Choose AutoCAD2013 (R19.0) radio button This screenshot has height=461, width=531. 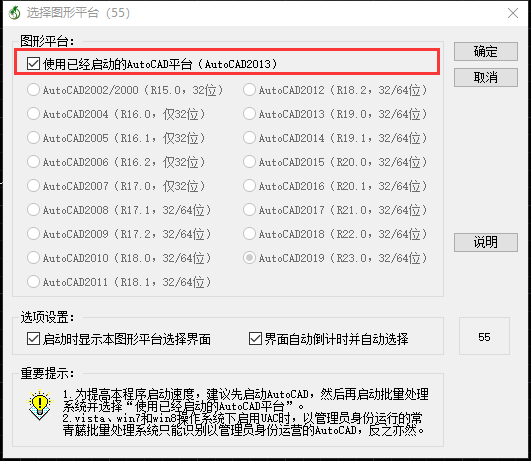click(249, 114)
